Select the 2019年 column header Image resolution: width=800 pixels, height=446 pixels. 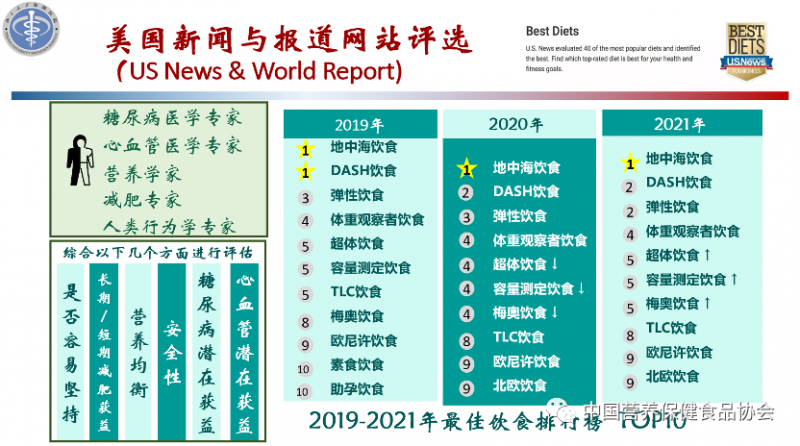pyautogui.click(x=360, y=124)
